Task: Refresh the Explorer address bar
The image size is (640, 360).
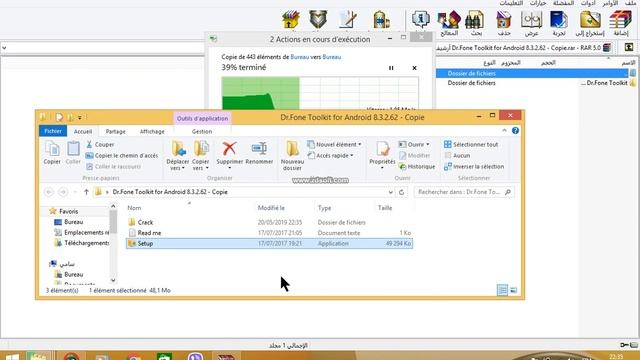Action: pyautogui.click(x=402, y=192)
